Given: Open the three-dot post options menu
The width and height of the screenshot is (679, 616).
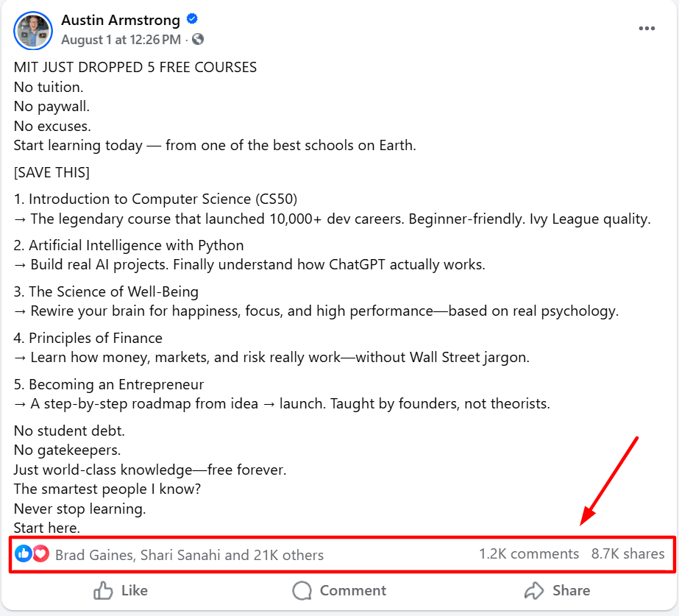Looking at the screenshot, I should (647, 29).
